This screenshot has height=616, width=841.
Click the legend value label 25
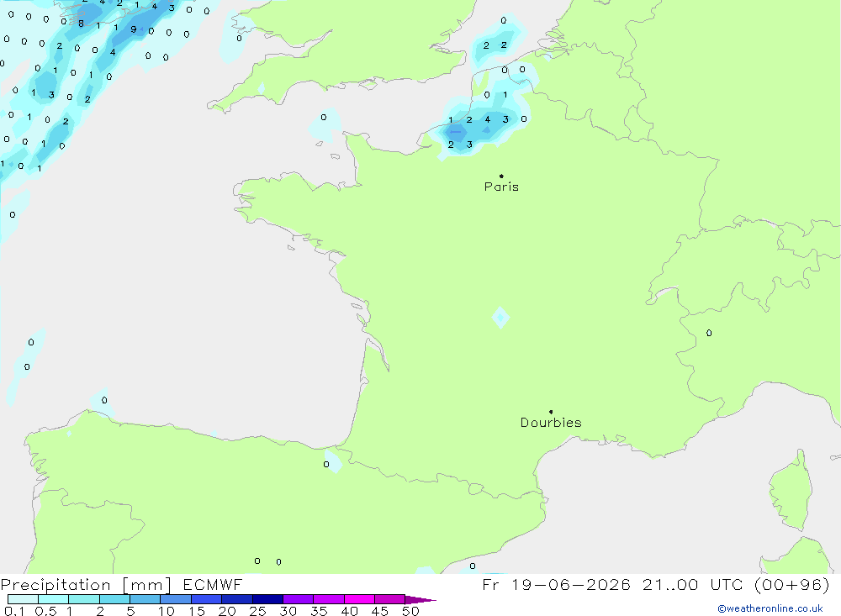tap(257, 611)
